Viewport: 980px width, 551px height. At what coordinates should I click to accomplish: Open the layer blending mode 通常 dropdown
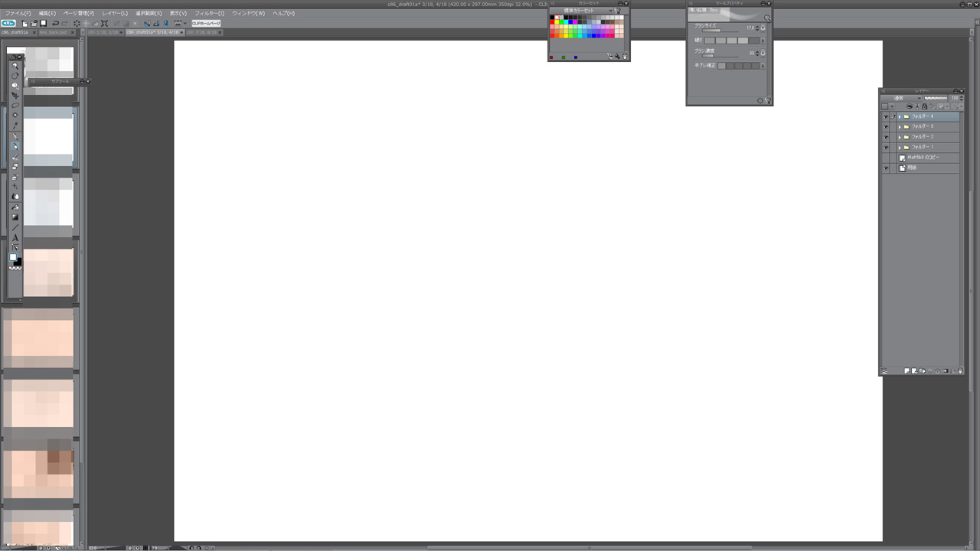coord(901,98)
